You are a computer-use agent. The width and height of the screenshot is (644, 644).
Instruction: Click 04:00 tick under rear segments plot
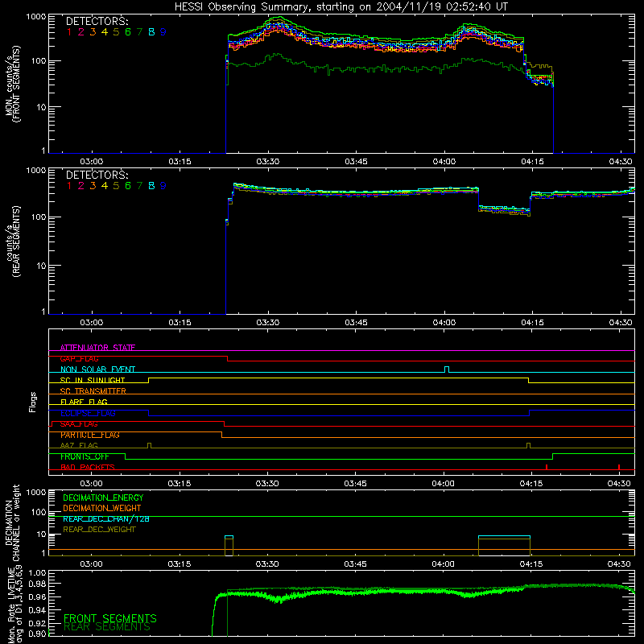click(x=444, y=323)
